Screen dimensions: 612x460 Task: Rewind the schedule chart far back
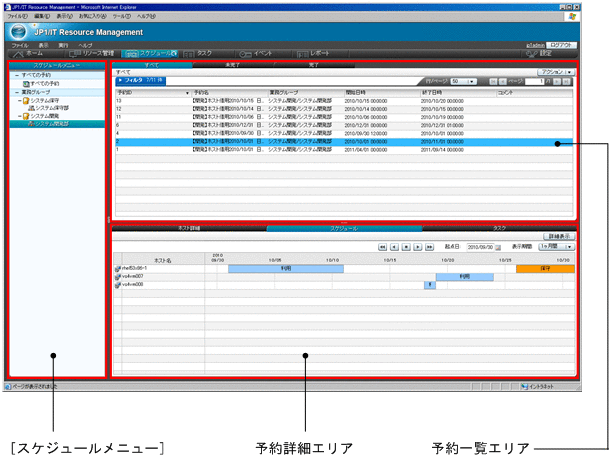point(382,247)
